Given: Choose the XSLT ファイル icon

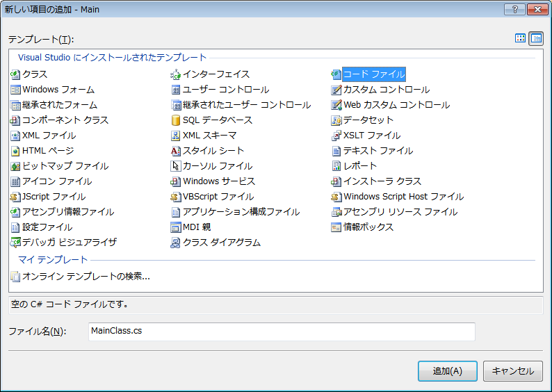Looking at the screenshot, I should point(336,136).
